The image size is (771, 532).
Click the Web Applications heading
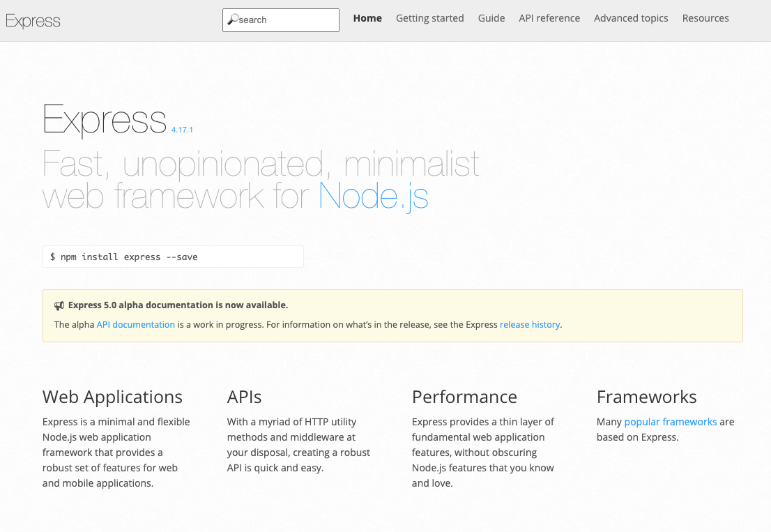tap(112, 397)
